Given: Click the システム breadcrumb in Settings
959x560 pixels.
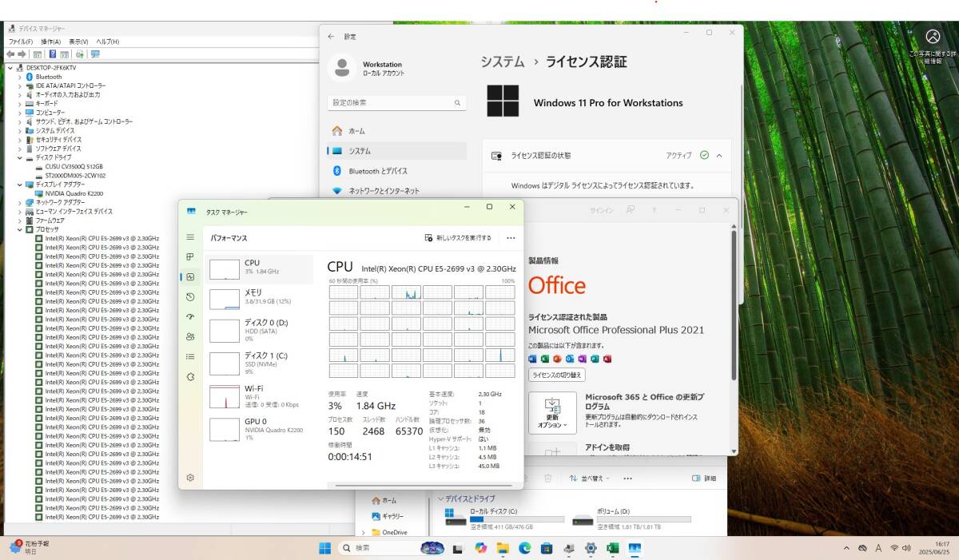Looking at the screenshot, I should pyautogui.click(x=502, y=62).
